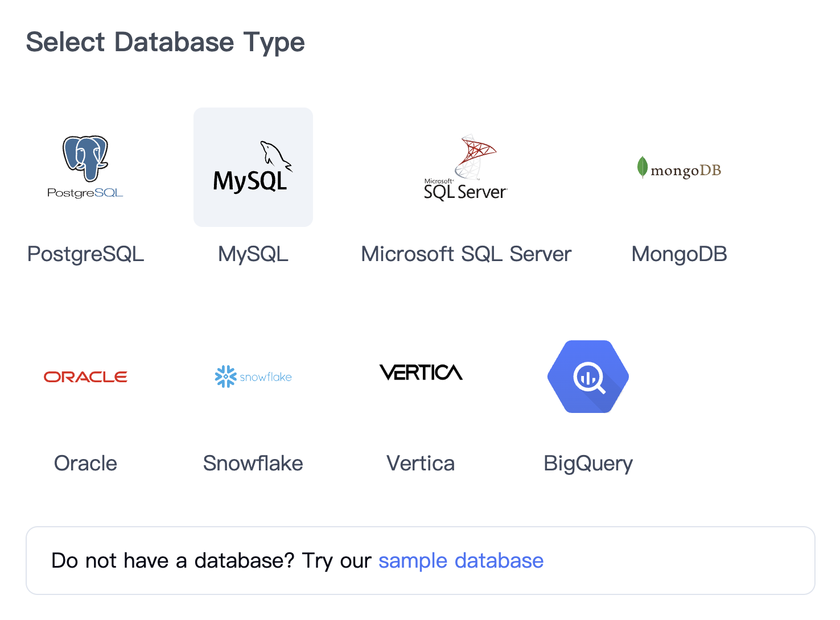The height and width of the screenshot is (620, 840).
Task: Choose the red Oracle logo
Action: [x=85, y=377]
